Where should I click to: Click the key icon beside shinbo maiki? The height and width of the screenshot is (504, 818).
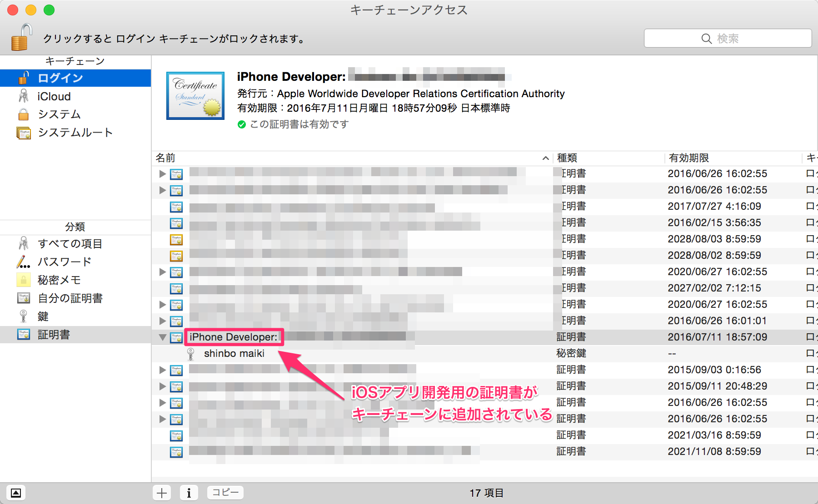(x=191, y=354)
